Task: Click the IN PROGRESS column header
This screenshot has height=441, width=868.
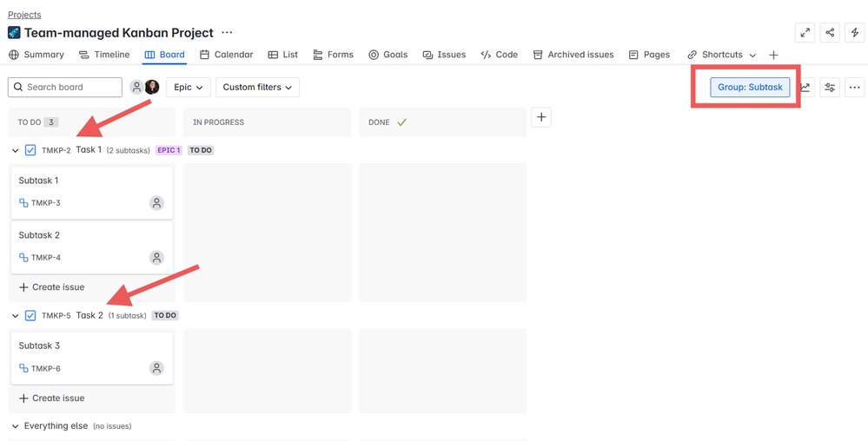Action: click(x=267, y=122)
